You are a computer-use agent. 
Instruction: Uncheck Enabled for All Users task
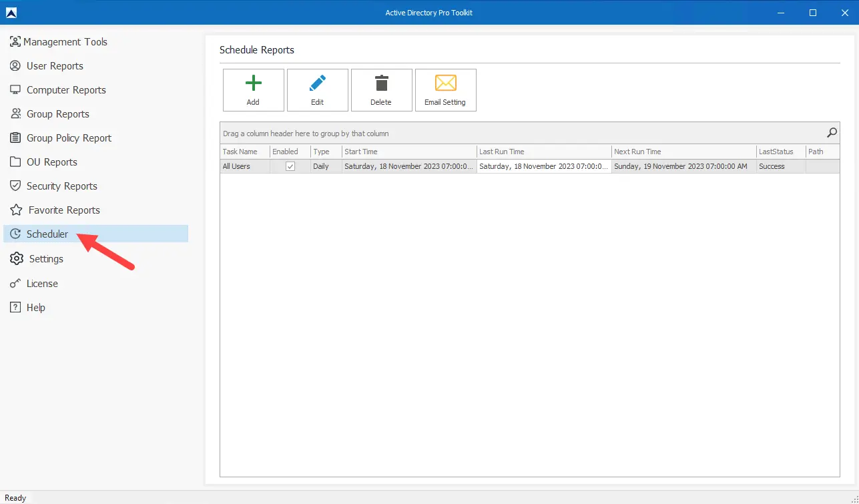click(290, 166)
